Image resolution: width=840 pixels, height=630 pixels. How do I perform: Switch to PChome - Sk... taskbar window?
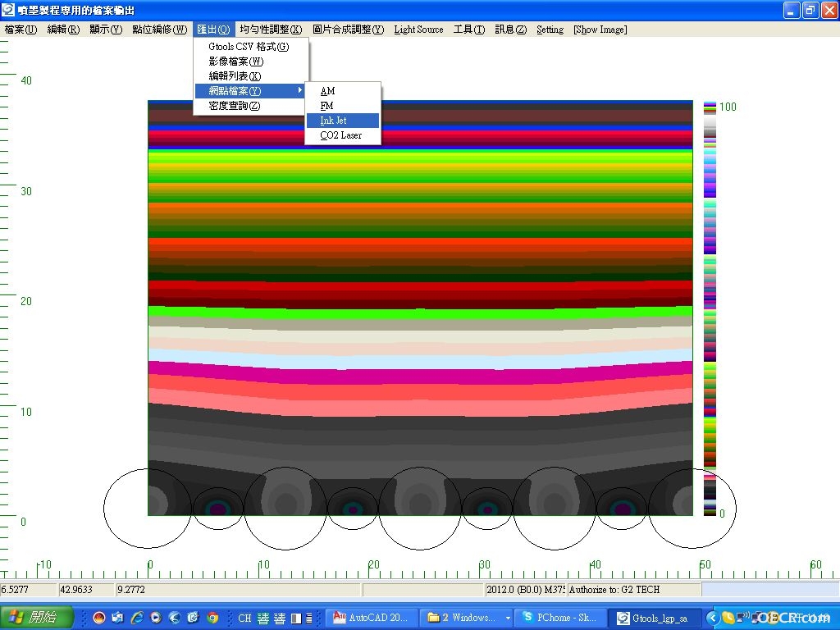pos(560,618)
